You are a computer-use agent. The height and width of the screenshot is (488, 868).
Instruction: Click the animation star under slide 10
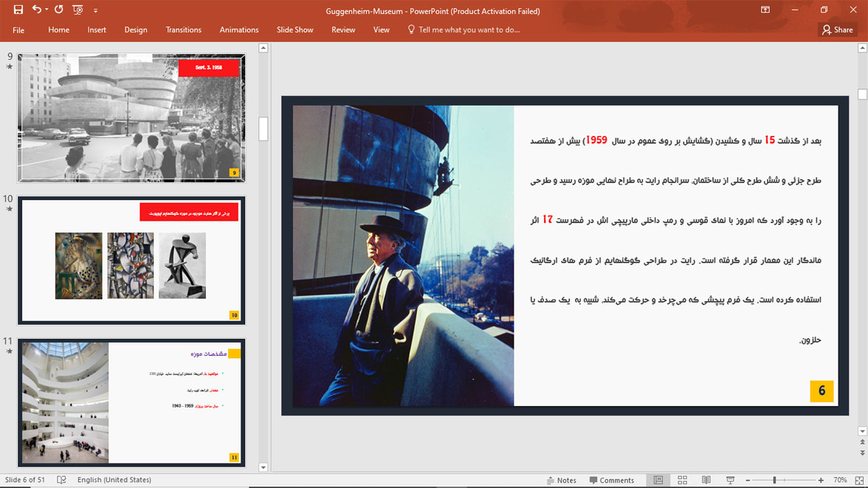click(10, 210)
